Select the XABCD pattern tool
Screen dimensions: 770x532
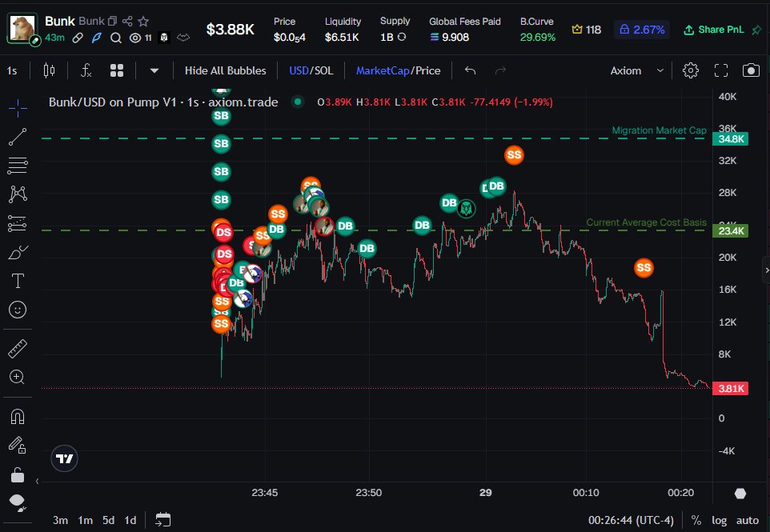tap(18, 194)
